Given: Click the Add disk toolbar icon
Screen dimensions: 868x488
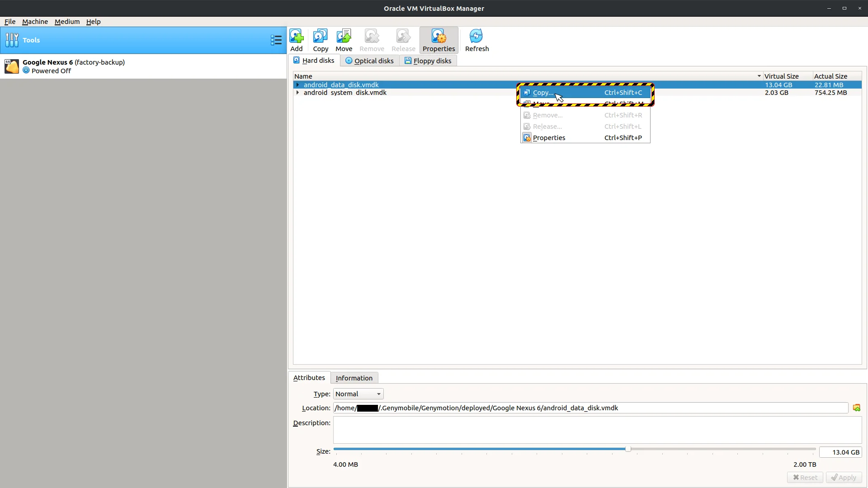Looking at the screenshot, I should [297, 40].
